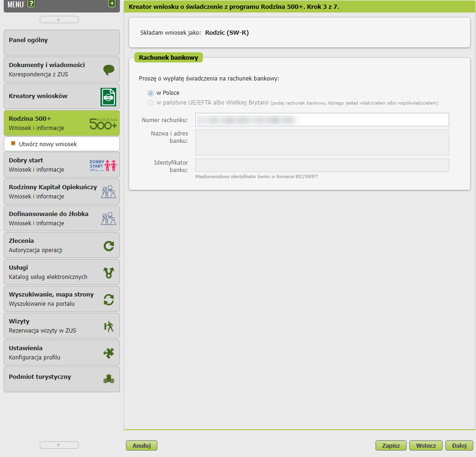Open Dokumenty i wiadomości speech bubble icon
The width and height of the screenshot is (476, 457).
point(109,70)
